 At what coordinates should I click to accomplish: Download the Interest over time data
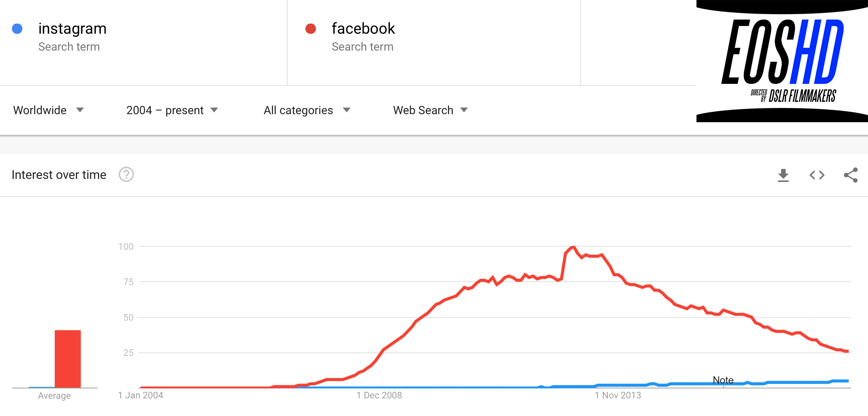[783, 175]
